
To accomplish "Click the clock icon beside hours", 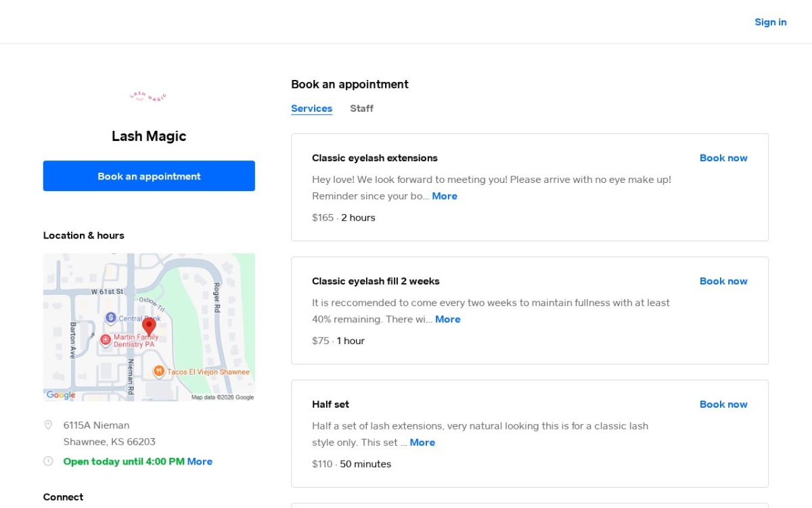I will click(48, 461).
